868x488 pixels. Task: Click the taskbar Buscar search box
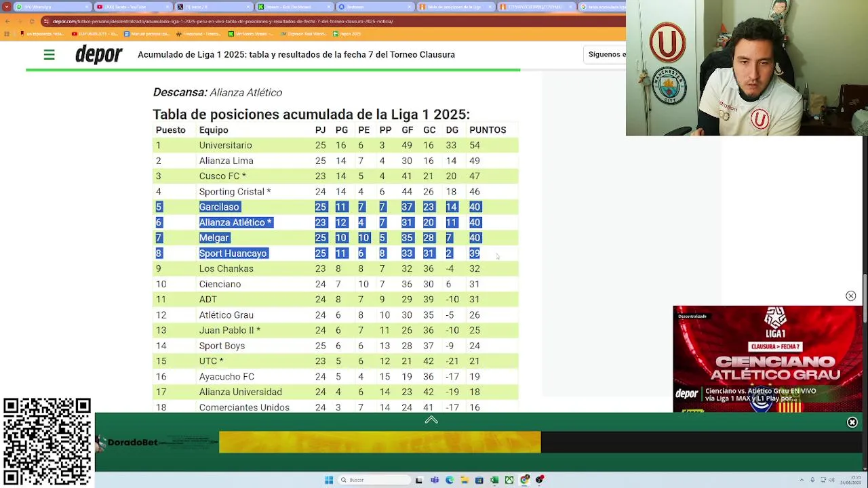[x=374, y=480]
